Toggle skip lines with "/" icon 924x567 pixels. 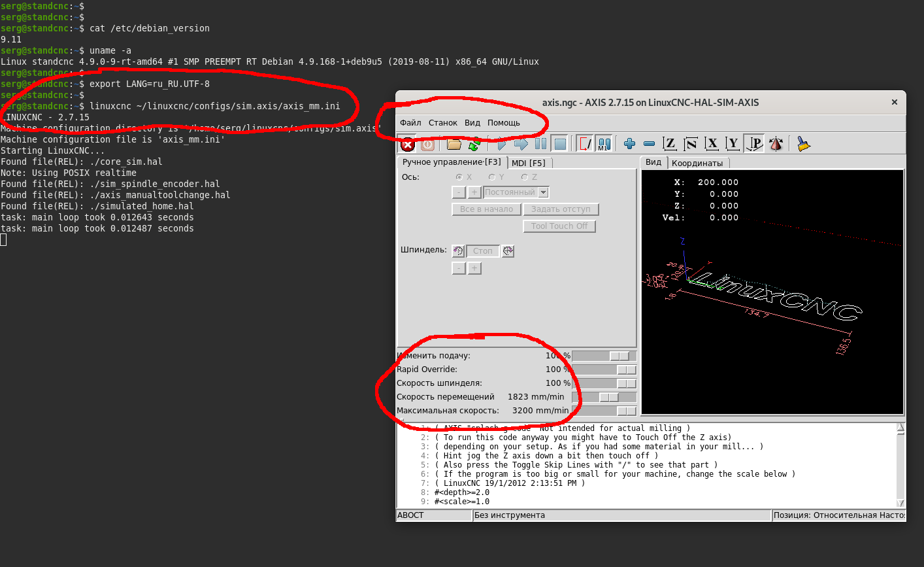(x=585, y=144)
